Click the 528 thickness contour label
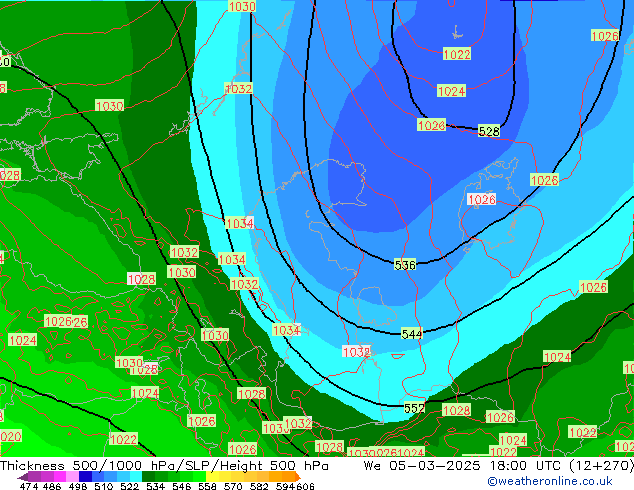 [x=488, y=131]
